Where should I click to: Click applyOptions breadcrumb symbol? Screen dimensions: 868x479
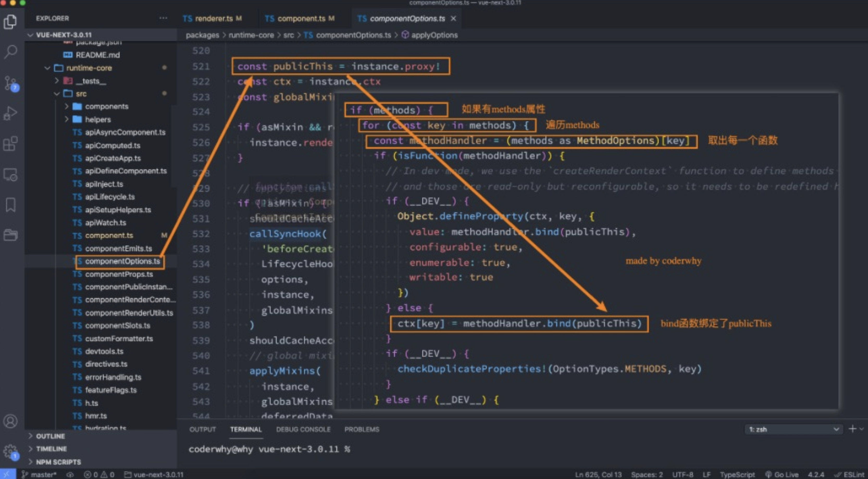pyautogui.click(x=430, y=35)
